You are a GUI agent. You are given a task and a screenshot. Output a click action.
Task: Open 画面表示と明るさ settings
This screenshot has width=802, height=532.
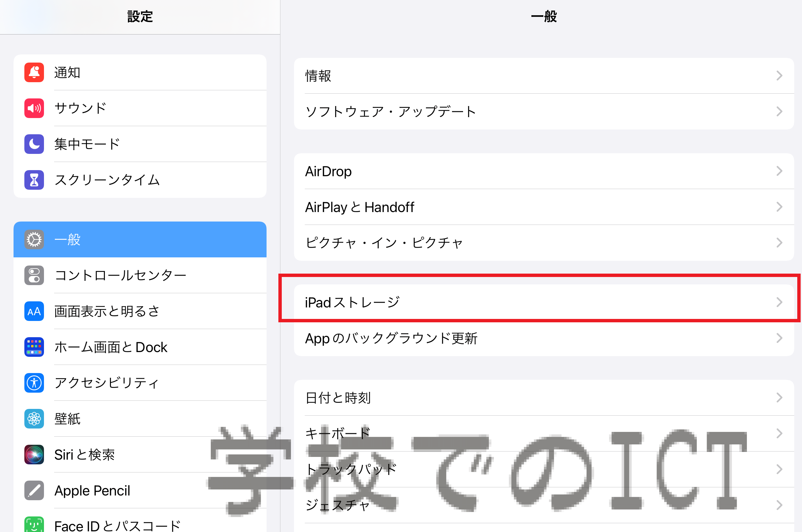tap(140, 311)
